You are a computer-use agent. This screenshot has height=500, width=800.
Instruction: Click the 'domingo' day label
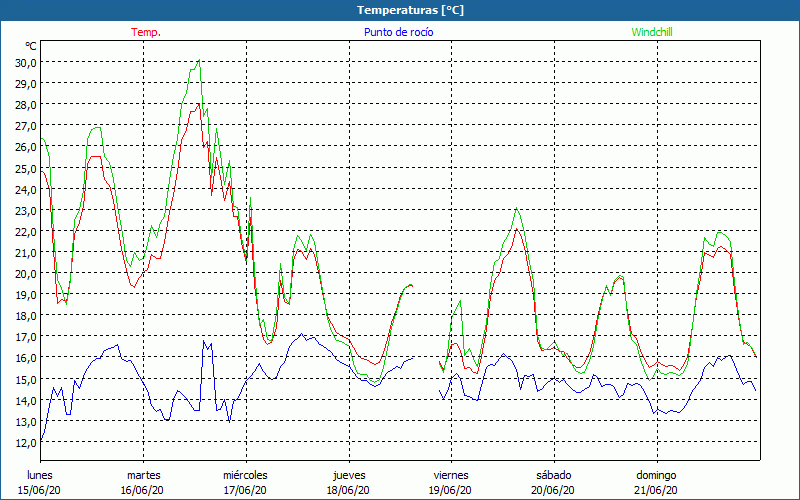(x=656, y=476)
